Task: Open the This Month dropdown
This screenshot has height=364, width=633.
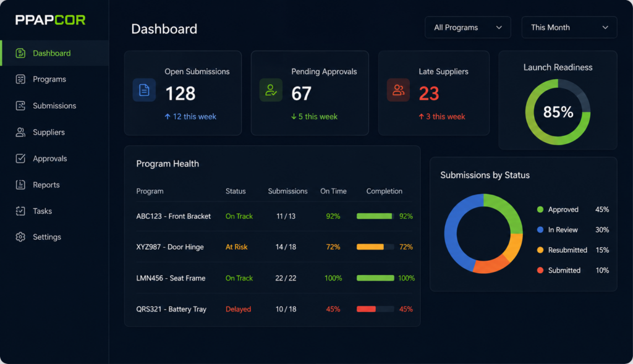Action: click(x=569, y=27)
